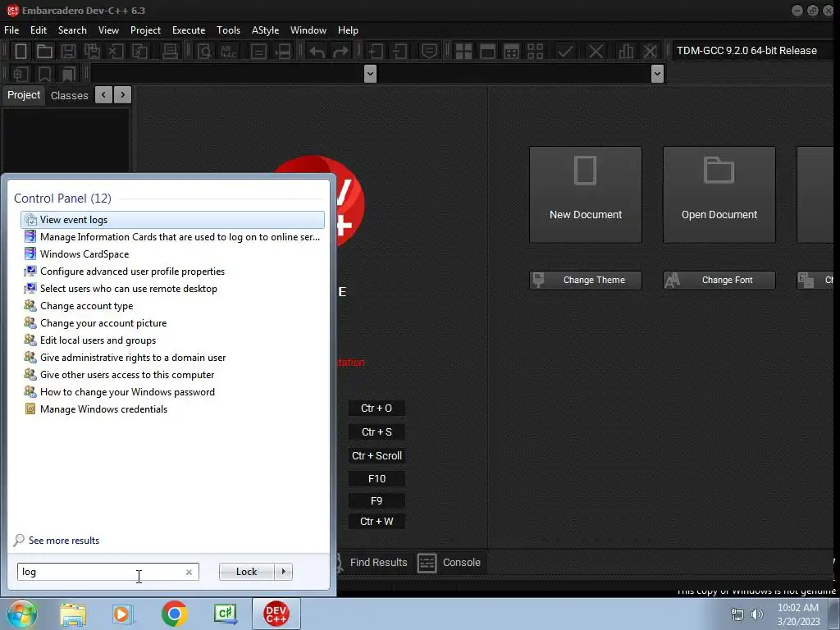Click the Redo arrow toolbar icon

click(340, 51)
